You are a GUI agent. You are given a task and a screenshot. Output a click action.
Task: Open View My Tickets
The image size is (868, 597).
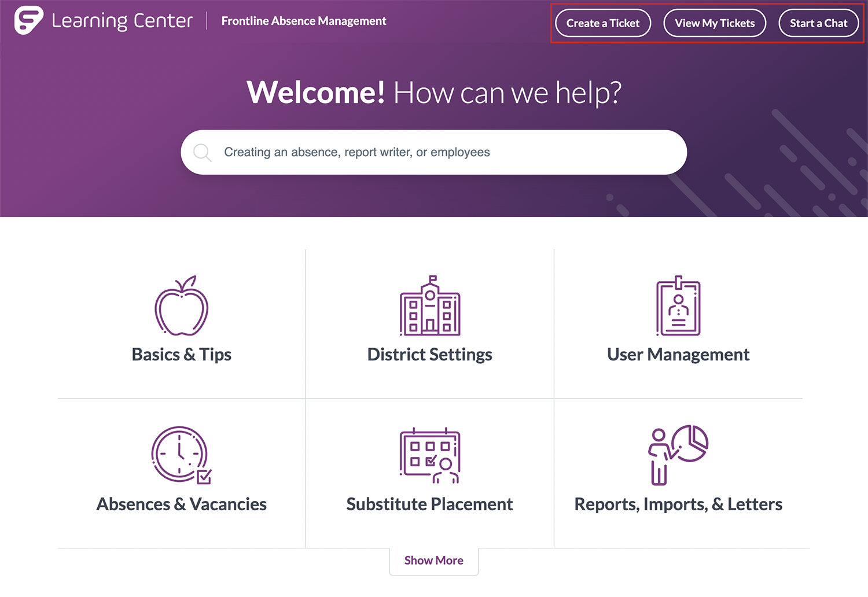pos(715,23)
